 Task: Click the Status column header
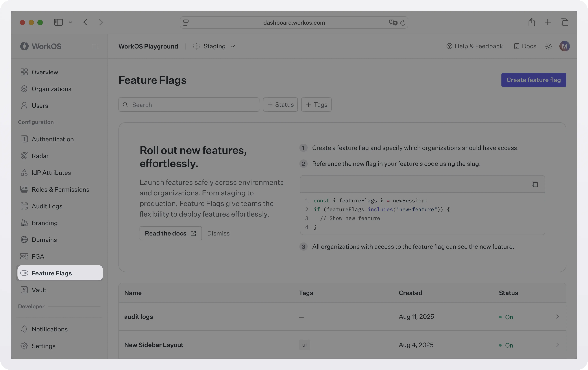508,293
